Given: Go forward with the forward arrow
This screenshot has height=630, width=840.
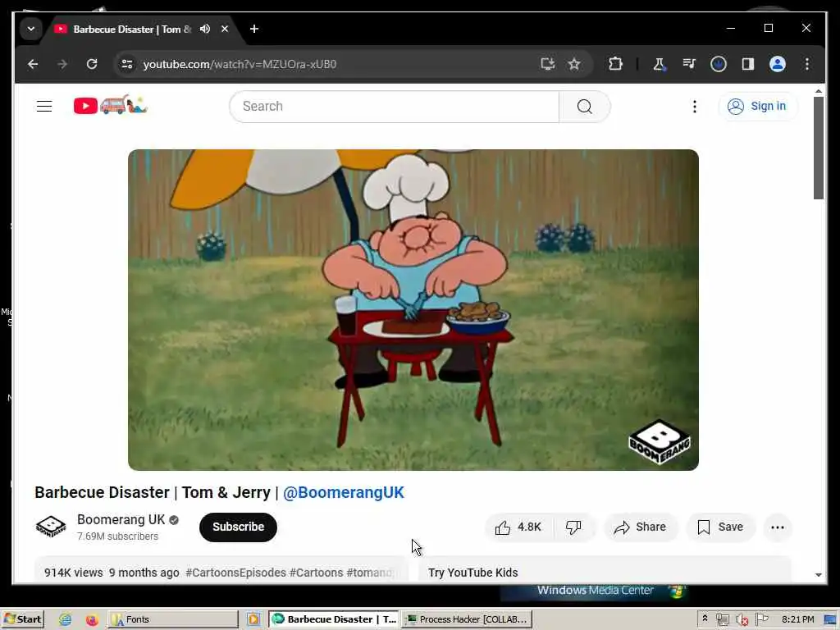Looking at the screenshot, I should (x=62, y=64).
